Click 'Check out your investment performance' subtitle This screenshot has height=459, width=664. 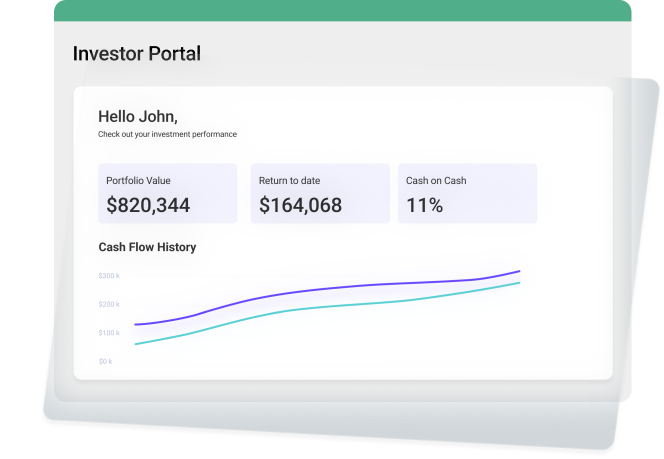point(167,134)
